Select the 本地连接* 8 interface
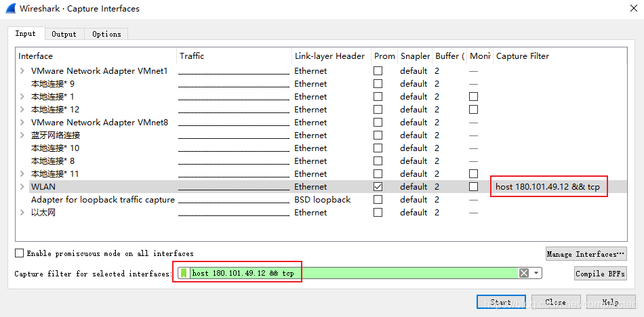 pyautogui.click(x=53, y=161)
